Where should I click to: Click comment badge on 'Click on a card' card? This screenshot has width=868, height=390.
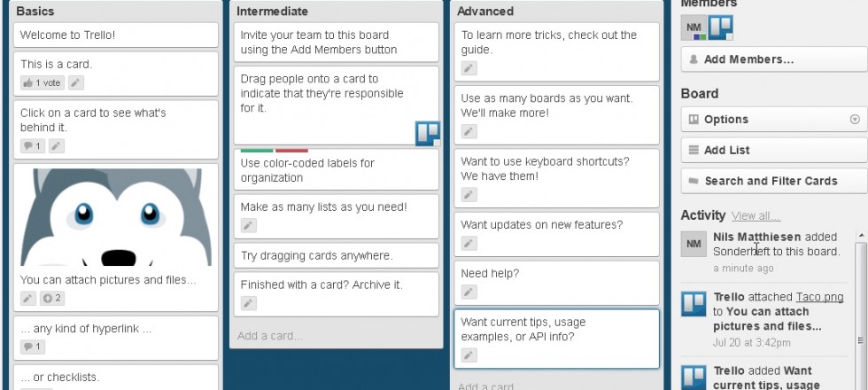(33, 146)
